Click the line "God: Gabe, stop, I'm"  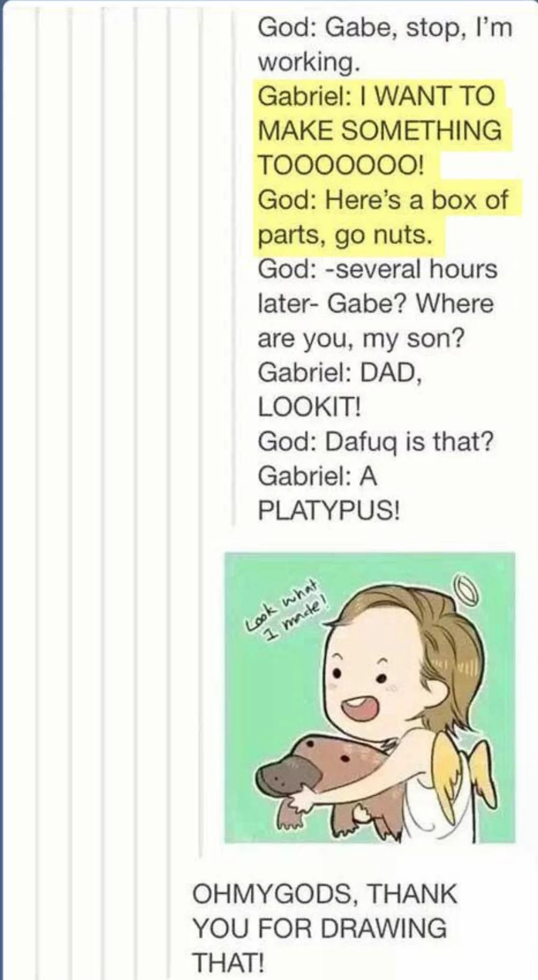coord(384,28)
